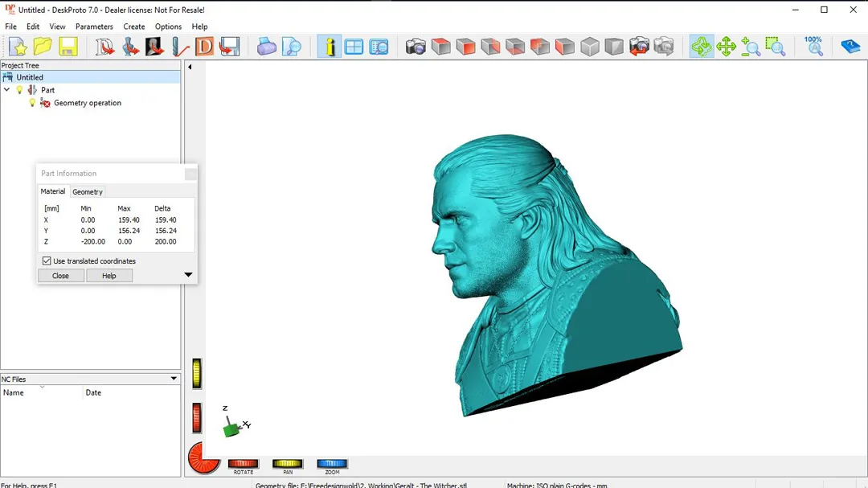Open the Parameters menu
The height and width of the screenshot is (488, 868).
94,27
